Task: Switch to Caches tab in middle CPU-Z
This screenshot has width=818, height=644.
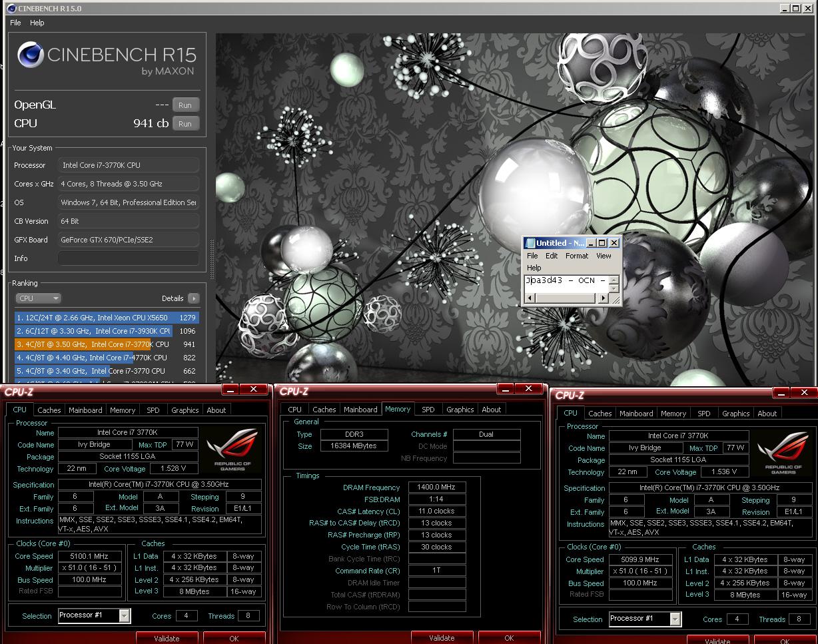Action: 324,410
